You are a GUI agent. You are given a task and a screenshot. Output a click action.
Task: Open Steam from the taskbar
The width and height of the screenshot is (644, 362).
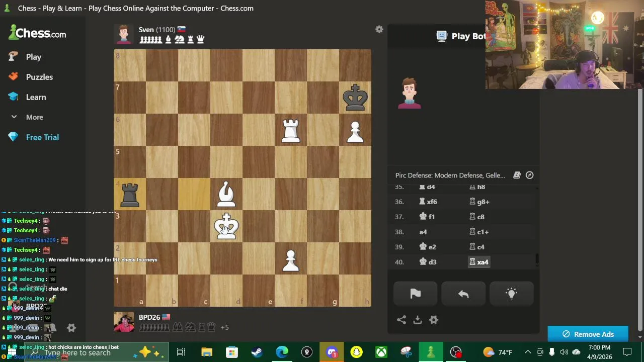(257, 352)
